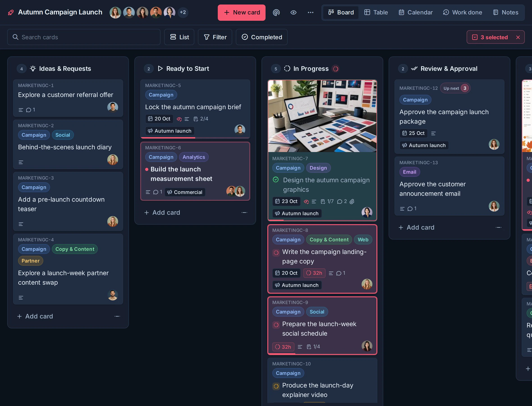Switch to List layout

[179, 37]
